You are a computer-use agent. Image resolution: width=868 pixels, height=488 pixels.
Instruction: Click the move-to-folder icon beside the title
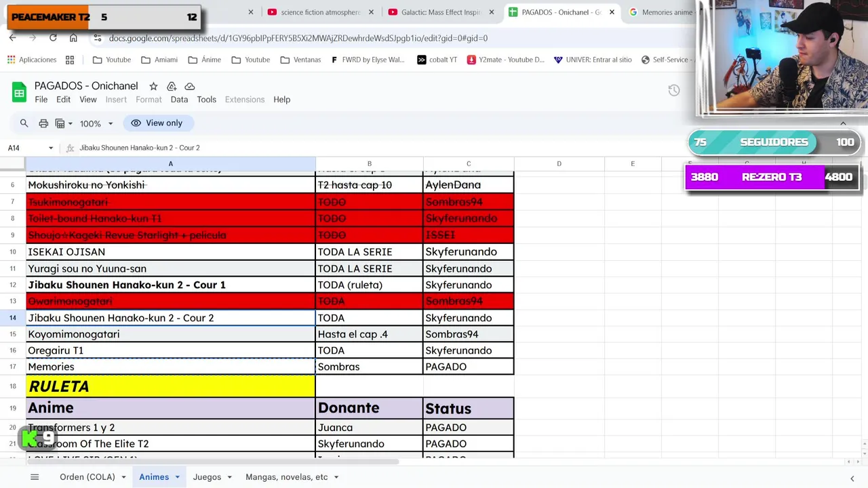click(172, 86)
